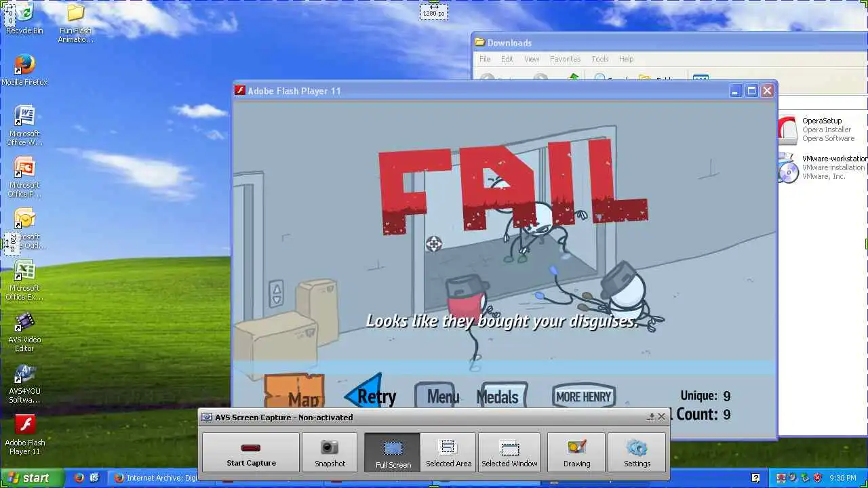
Task: Open the Edit menu in Downloads window
Action: click(x=507, y=59)
